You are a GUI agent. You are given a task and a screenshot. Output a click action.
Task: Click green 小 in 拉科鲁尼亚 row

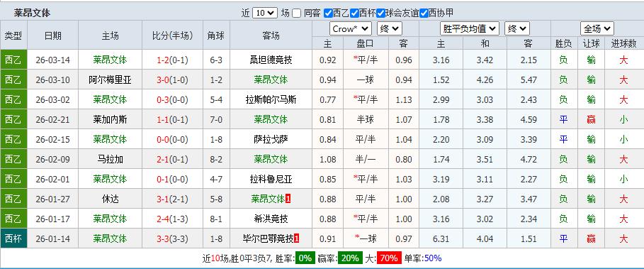pyautogui.click(x=623, y=179)
